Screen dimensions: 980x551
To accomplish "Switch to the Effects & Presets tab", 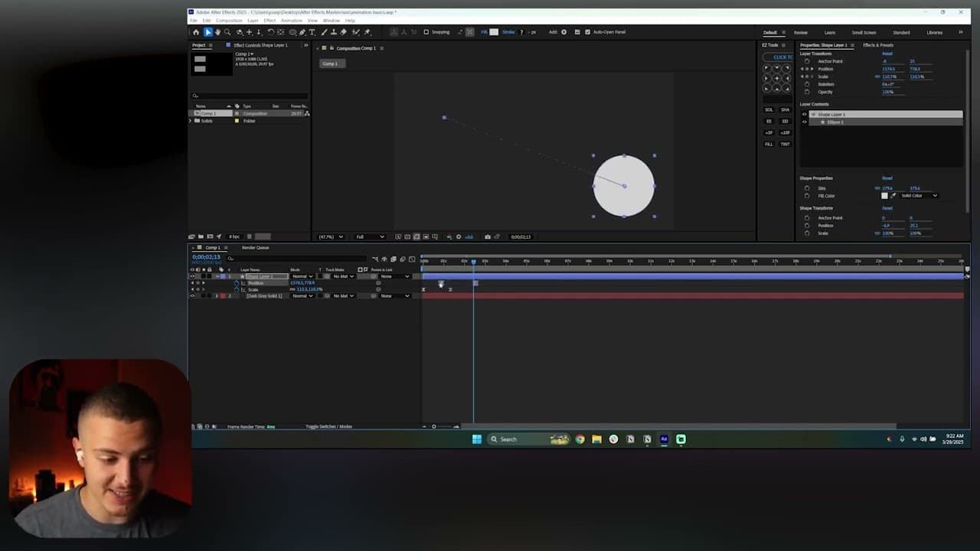I will pyautogui.click(x=877, y=45).
